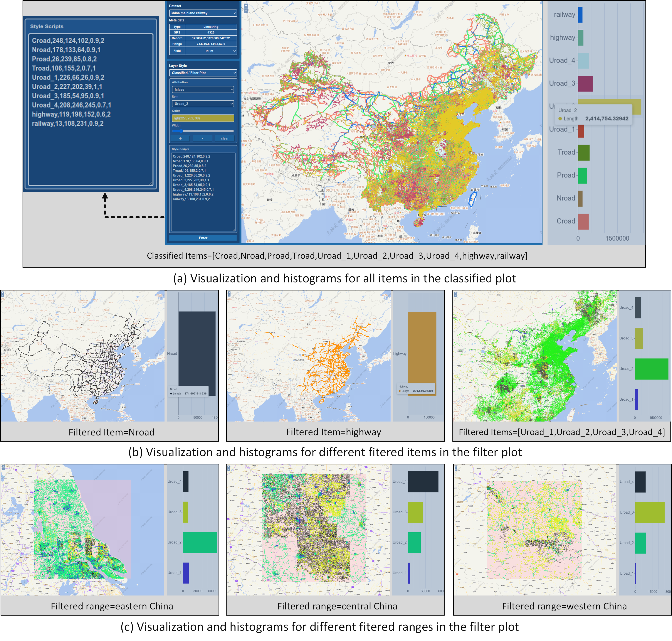Click the Uroad_2 bar in the central China histogram
Image resolution: width=672 pixels, height=641 pixels.
click(414, 543)
